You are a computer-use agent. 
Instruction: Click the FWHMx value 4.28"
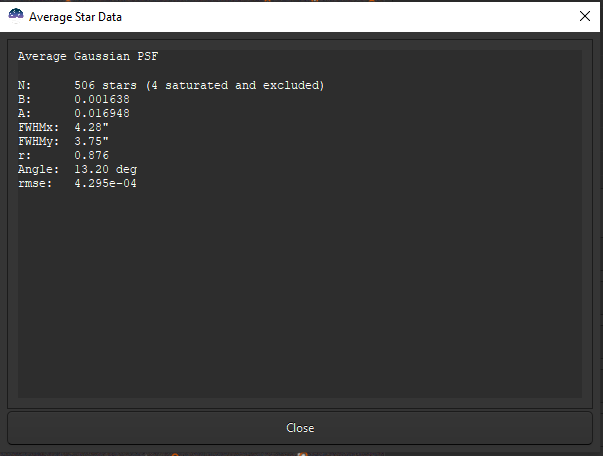pos(92,128)
